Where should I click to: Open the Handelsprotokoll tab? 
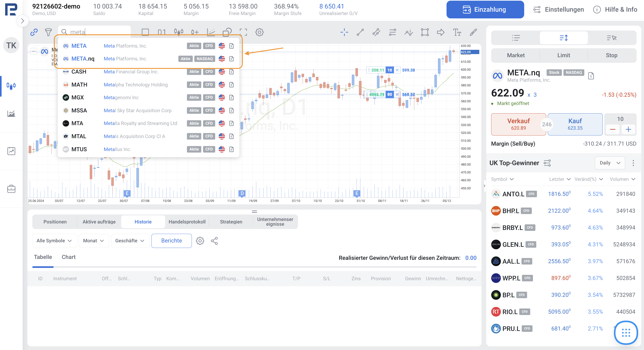(x=187, y=222)
